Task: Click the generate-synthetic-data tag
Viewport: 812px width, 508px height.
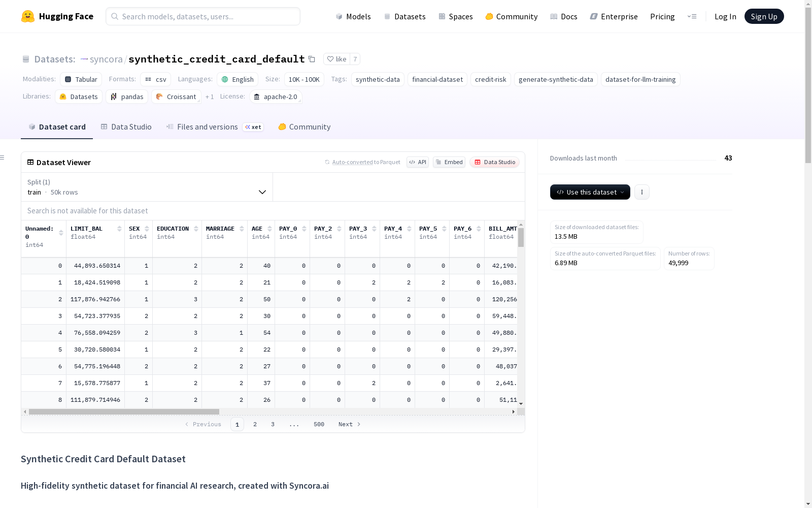Action: click(x=556, y=79)
